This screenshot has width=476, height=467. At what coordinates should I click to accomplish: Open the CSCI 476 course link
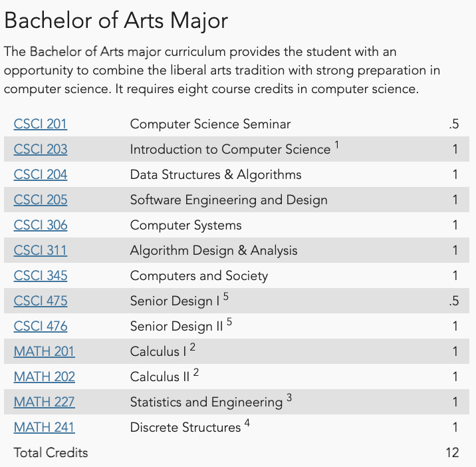pyautogui.click(x=41, y=326)
